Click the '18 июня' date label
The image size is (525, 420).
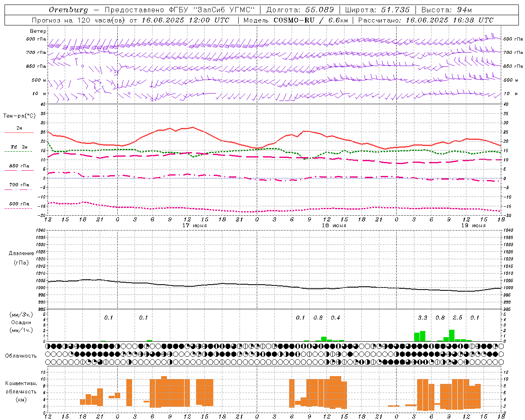click(x=334, y=226)
